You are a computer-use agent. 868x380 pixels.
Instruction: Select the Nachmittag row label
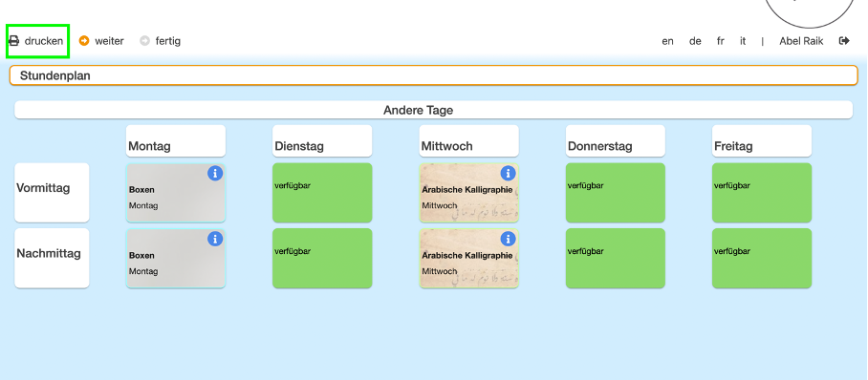point(52,259)
